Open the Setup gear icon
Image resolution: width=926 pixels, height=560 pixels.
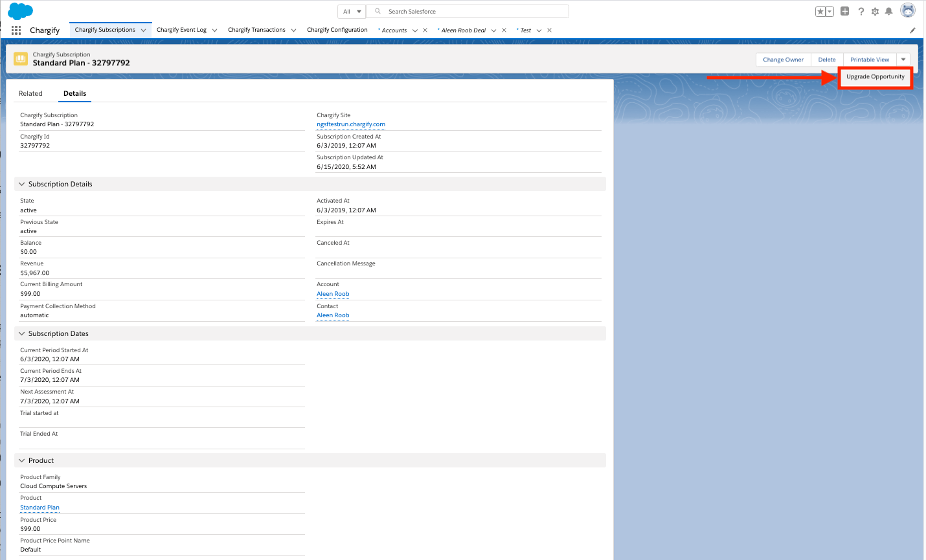875,12
